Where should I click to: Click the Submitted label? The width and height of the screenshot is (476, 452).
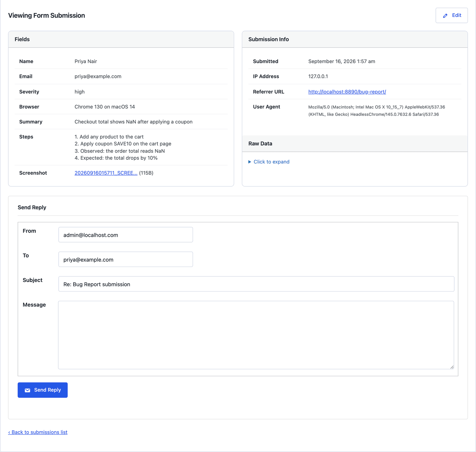click(266, 61)
